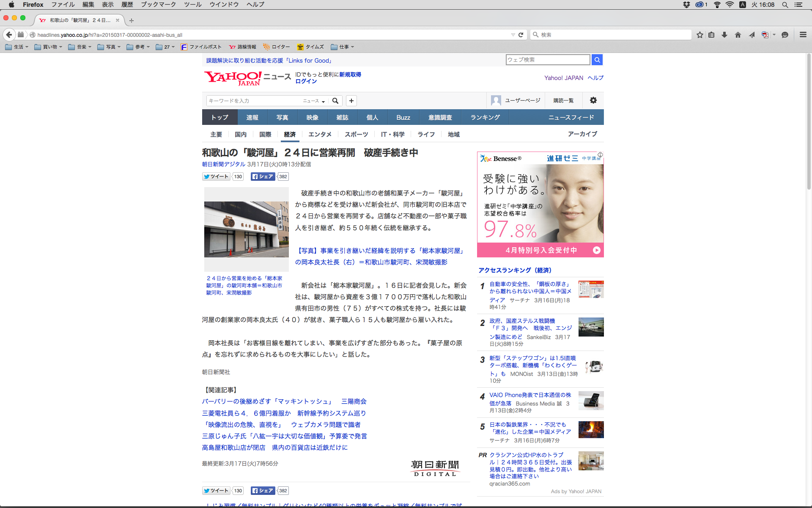The height and width of the screenshot is (508, 812).
Task: Open the ブックマーク menu in menu bar
Action: click(158, 5)
